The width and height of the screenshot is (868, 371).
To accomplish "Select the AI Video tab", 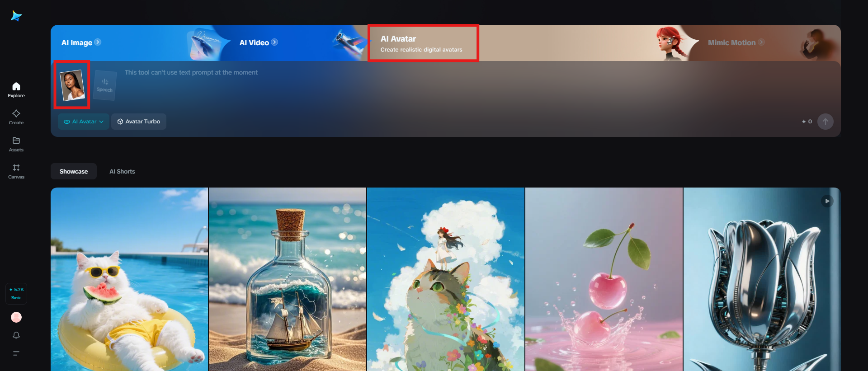I will click(x=254, y=42).
